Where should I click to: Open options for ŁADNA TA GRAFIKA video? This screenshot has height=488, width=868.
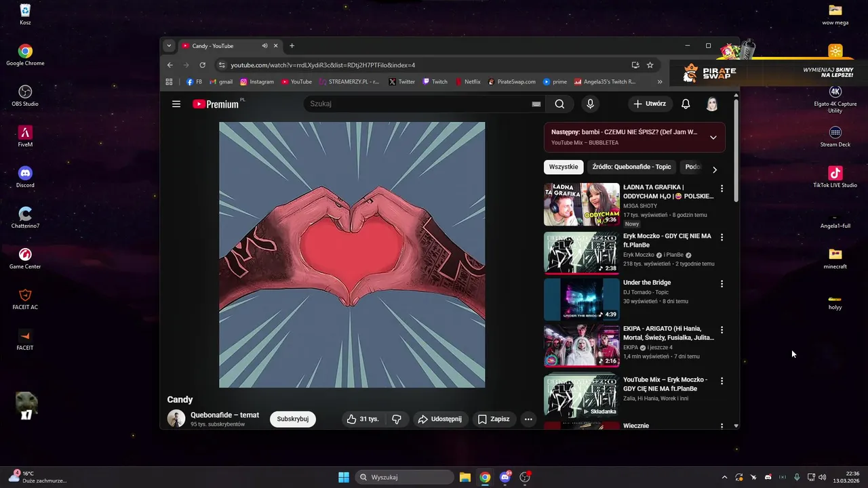click(x=722, y=188)
